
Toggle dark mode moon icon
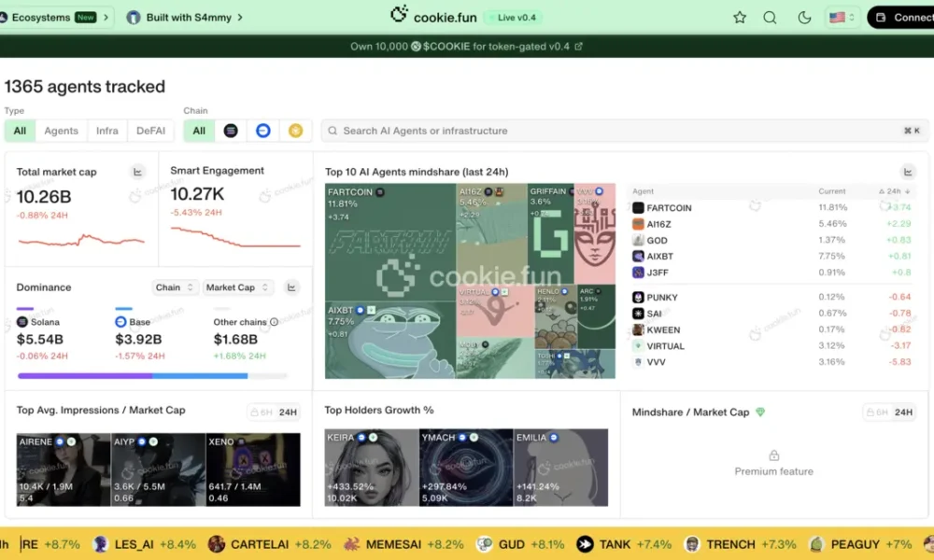[x=804, y=17]
